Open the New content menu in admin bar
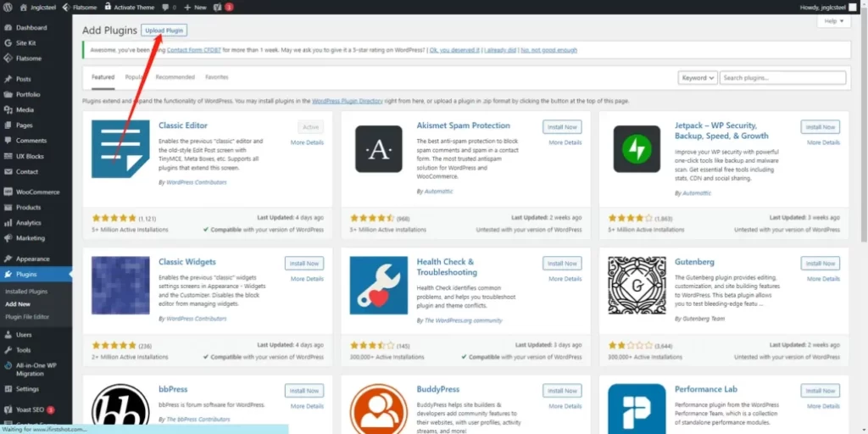 click(x=195, y=7)
